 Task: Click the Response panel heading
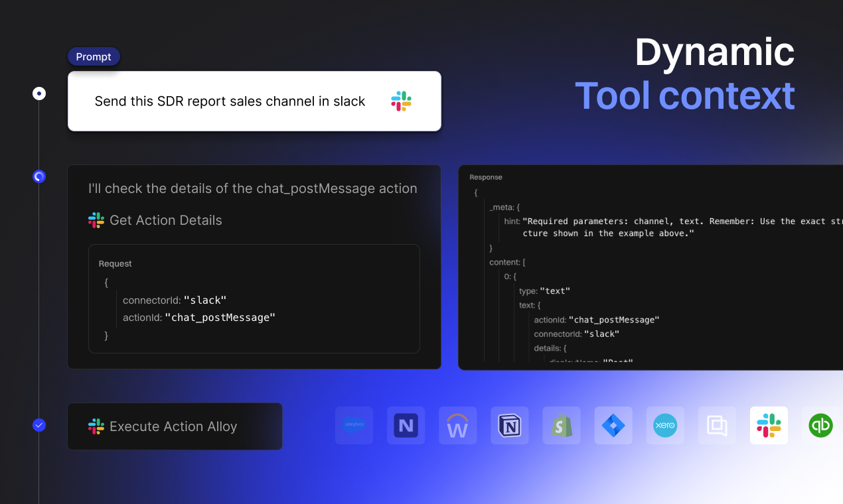coord(486,177)
